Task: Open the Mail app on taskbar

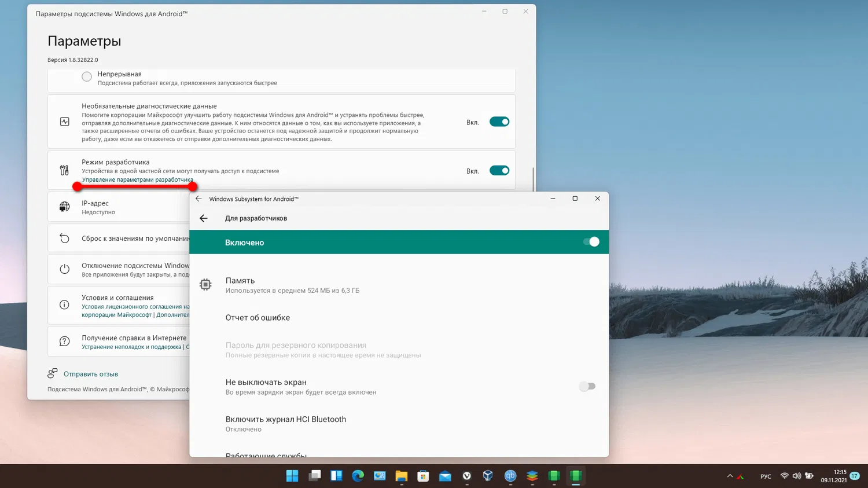Action: point(445,476)
